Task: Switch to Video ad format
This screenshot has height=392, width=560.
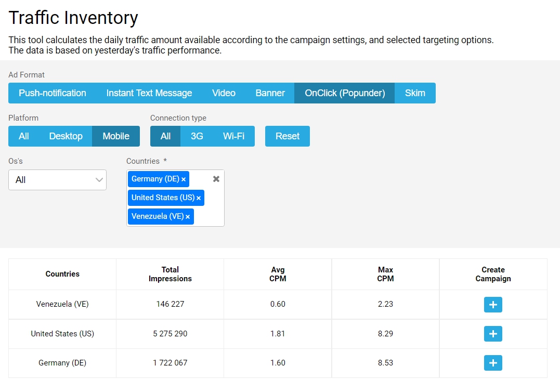Action: pyautogui.click(x=224, y=93)
